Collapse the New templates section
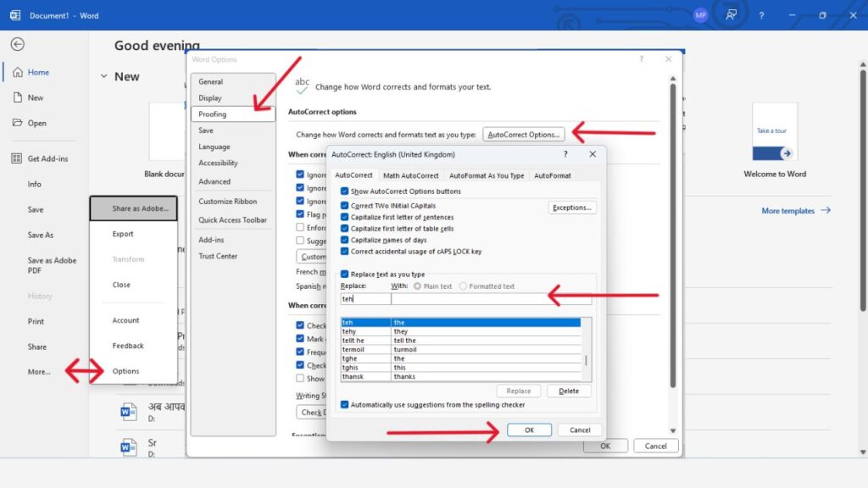 tap(103, 76)
